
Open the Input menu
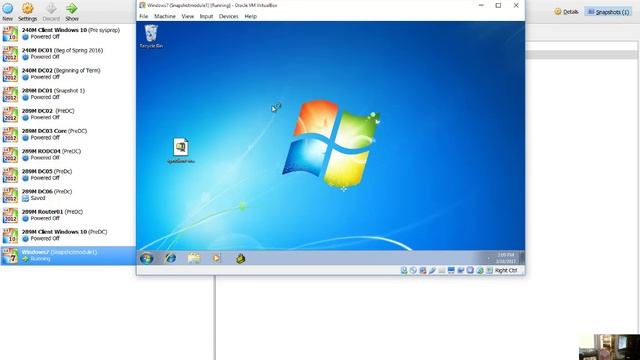pos(206,16)
